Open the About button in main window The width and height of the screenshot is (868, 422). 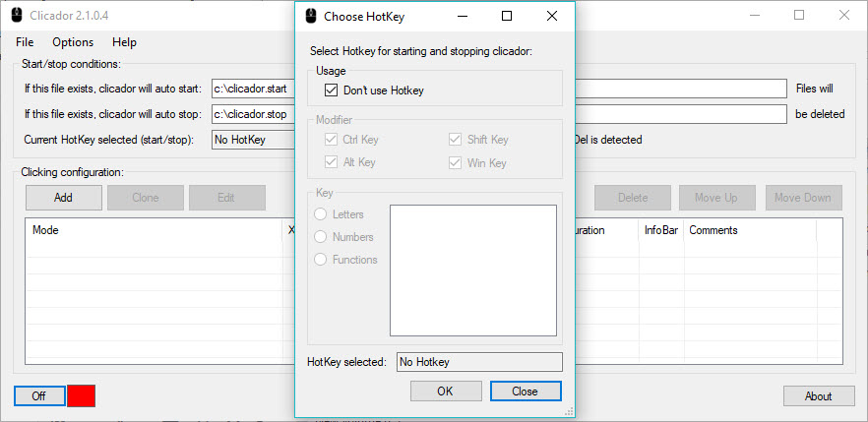click(x=819, y=396)
